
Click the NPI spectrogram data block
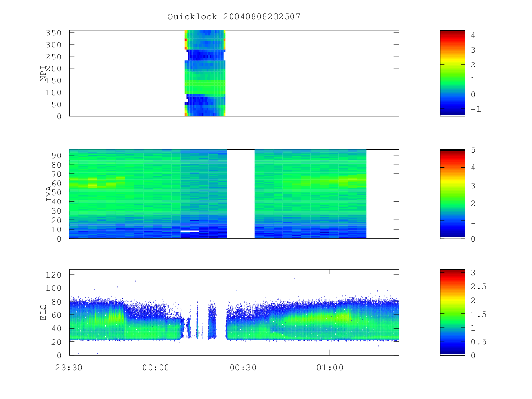tap(205, 73)
